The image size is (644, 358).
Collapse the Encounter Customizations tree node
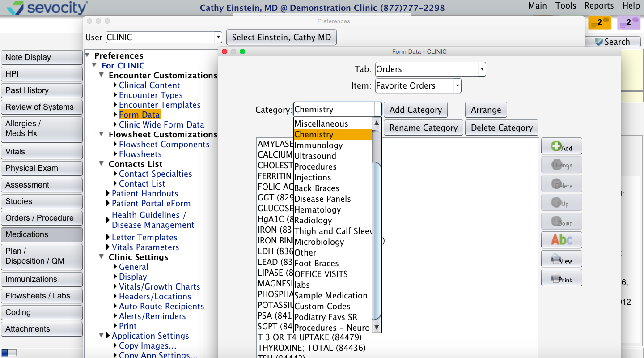(101, 76)
